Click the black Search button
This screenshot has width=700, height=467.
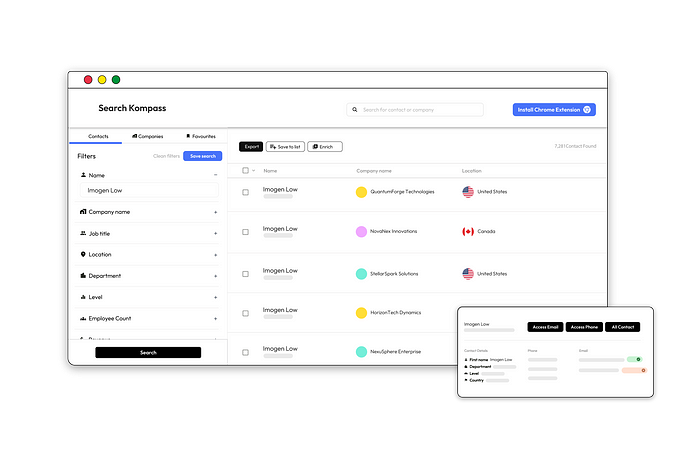tap(148, 352)
